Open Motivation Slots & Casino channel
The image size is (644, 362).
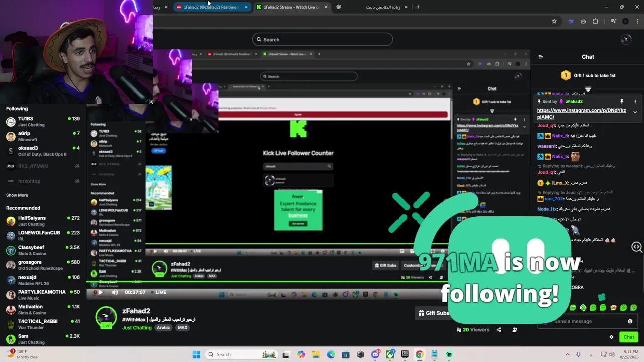coord(43,309)
